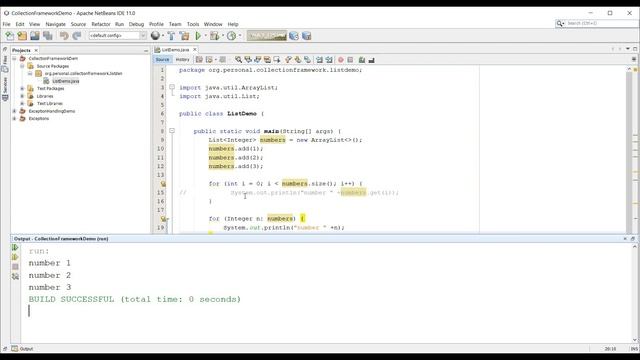Image resolution: width=640 pixels, height=360 pixels.
Task: Open the Debug menu
Action: pyautogui.click(x=136, y=24)
